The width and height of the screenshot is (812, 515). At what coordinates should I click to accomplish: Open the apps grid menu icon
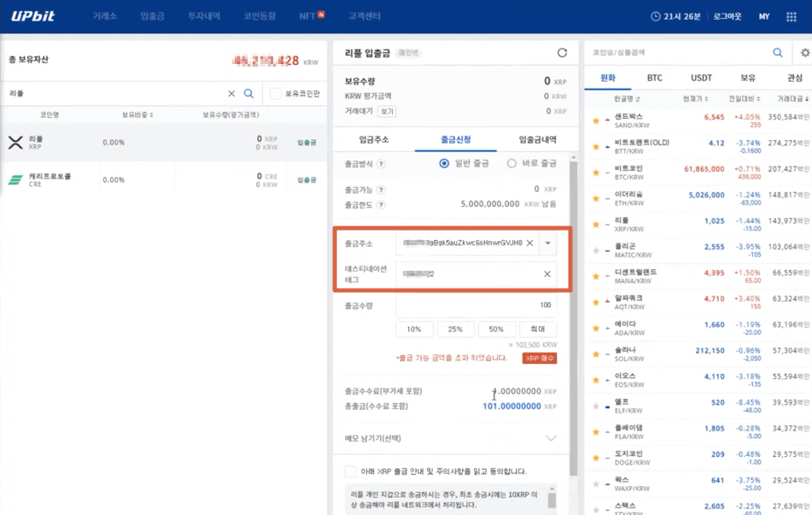[792, 16]
